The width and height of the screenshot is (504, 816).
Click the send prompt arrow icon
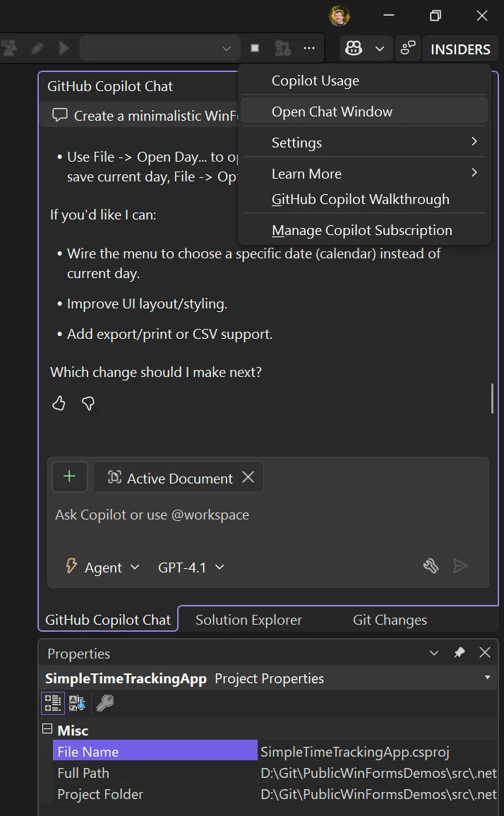pyautogui.click(x=461, y=565)
